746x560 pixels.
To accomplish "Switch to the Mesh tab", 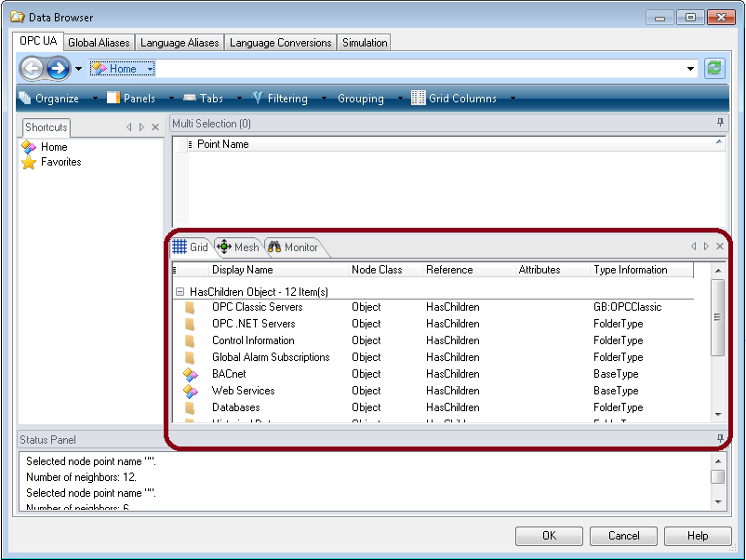I will pyautogui.click(x=238, y=247).
